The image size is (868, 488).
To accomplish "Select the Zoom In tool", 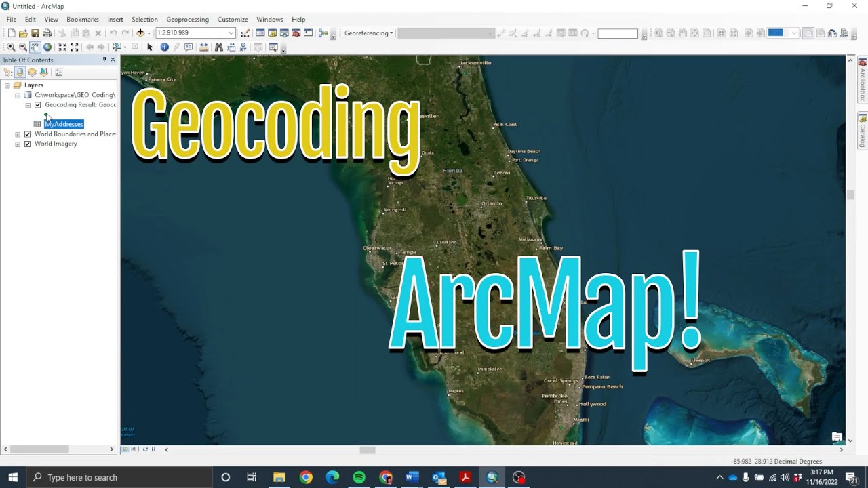I will point(11,47).
